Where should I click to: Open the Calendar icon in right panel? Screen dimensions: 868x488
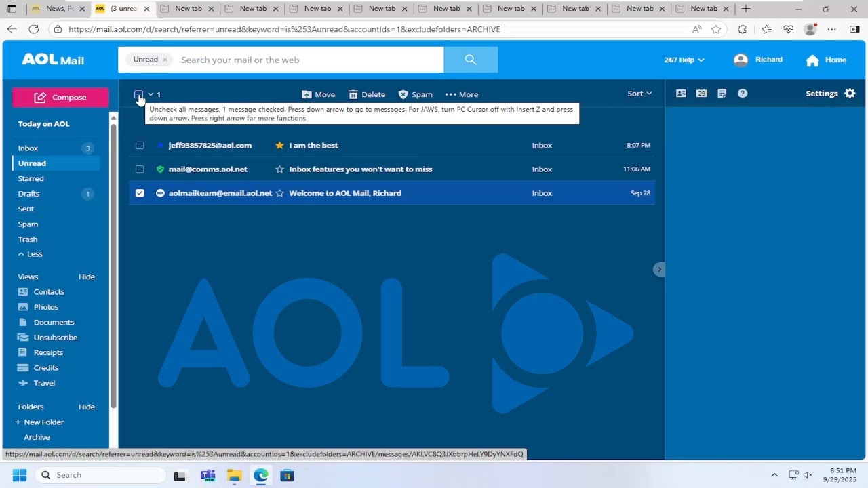click(701, 94)
